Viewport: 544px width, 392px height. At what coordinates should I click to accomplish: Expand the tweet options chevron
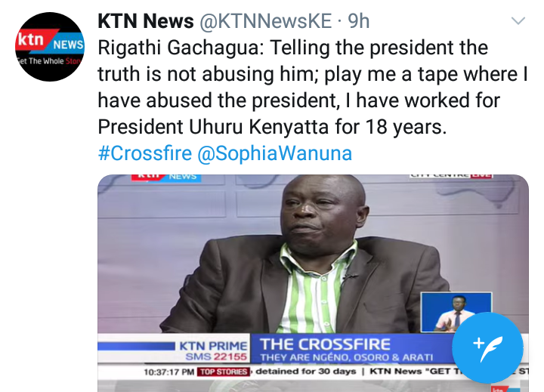tap(518, 21)
